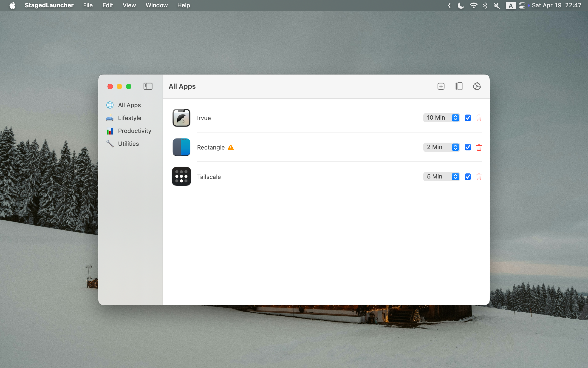Screen dimensions: 588x368
Task: Open the 10 Min delay dropdown for Irvue
Action: (x=441, y=118)
